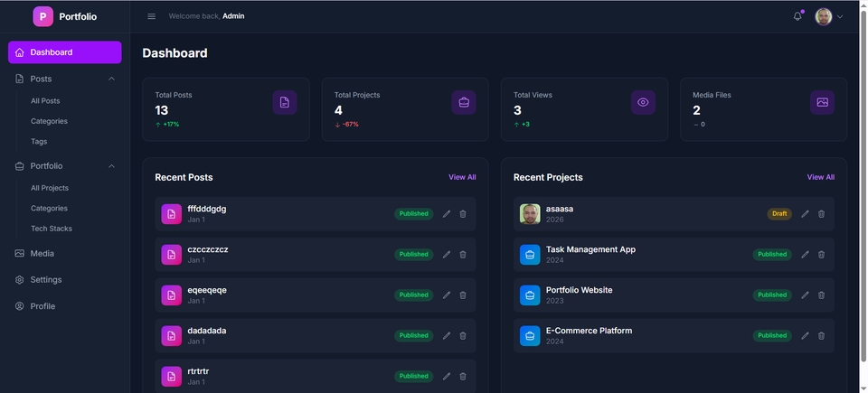The image size is (868, 393).
Task: Click the Media Files image icon
Action: pyautogui.click(x=822, y=102)
